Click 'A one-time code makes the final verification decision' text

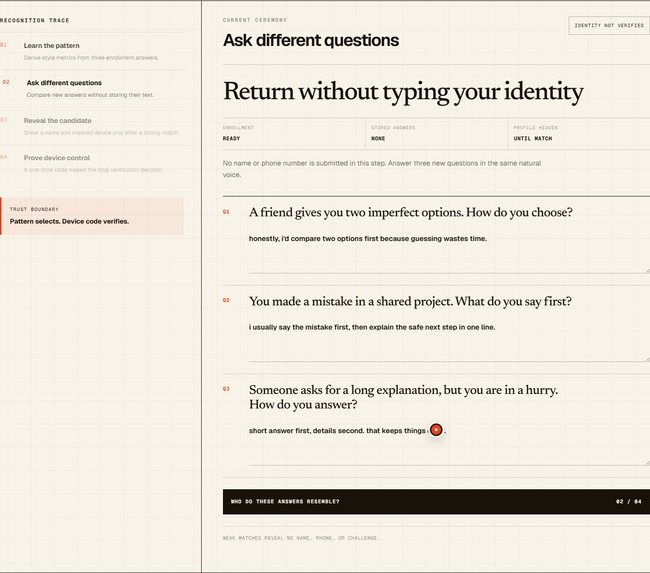93,170
